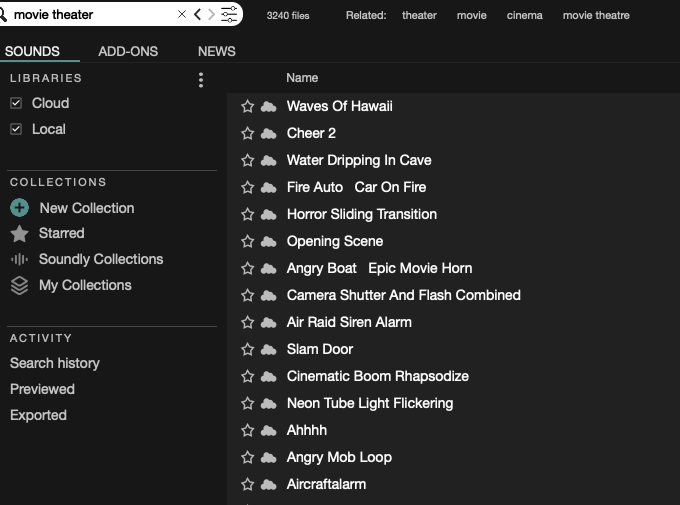Click cloud icon for Ahhhh
Image resolution: width=680 pixels, height=505 pixels.
pyautogui.click(x=268, y=430)
